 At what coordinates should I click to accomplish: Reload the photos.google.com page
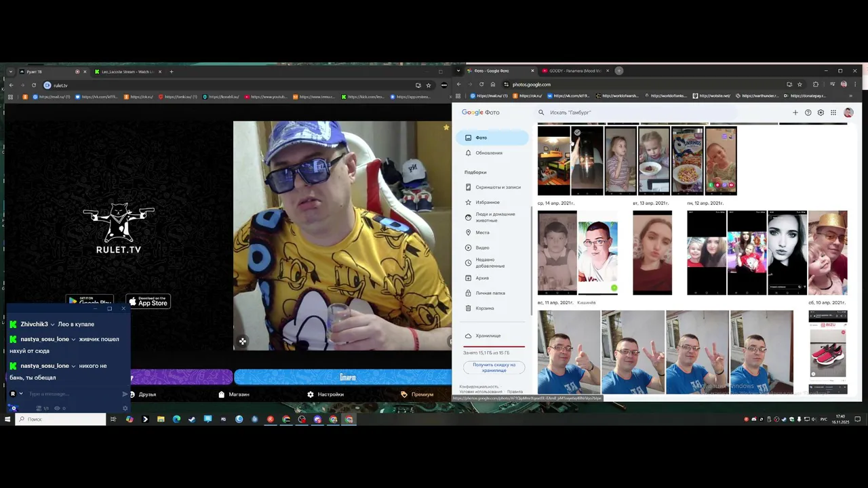pyautogui.click(x=481, y=85)
